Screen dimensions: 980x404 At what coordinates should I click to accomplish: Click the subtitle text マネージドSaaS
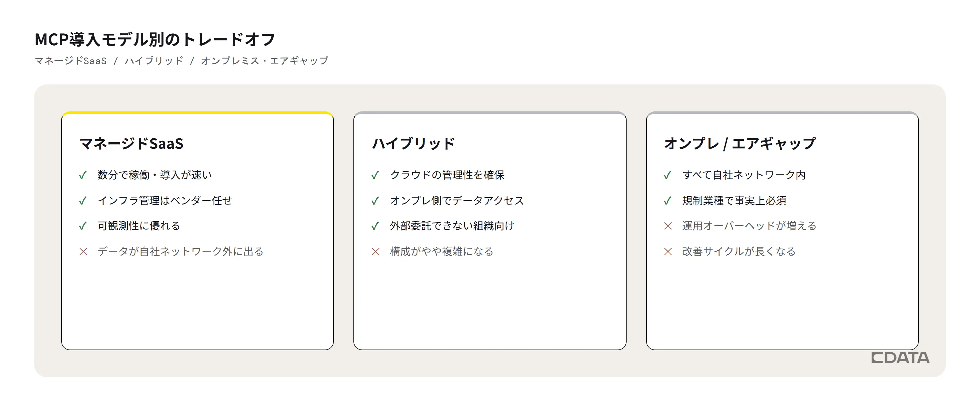(71, 61)
